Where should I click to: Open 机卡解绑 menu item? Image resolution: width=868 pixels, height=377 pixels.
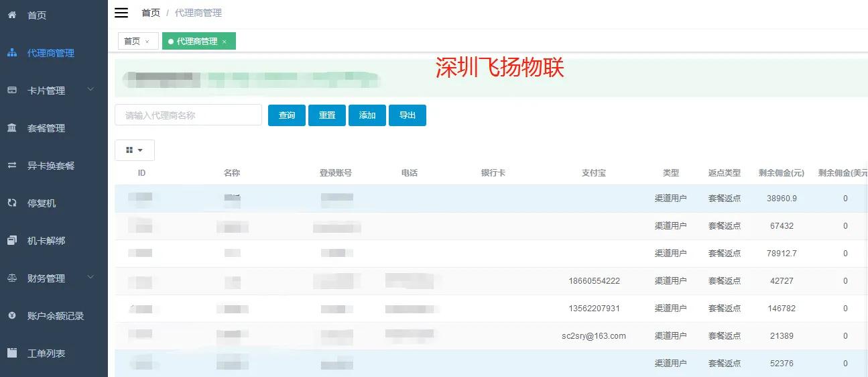46,241
